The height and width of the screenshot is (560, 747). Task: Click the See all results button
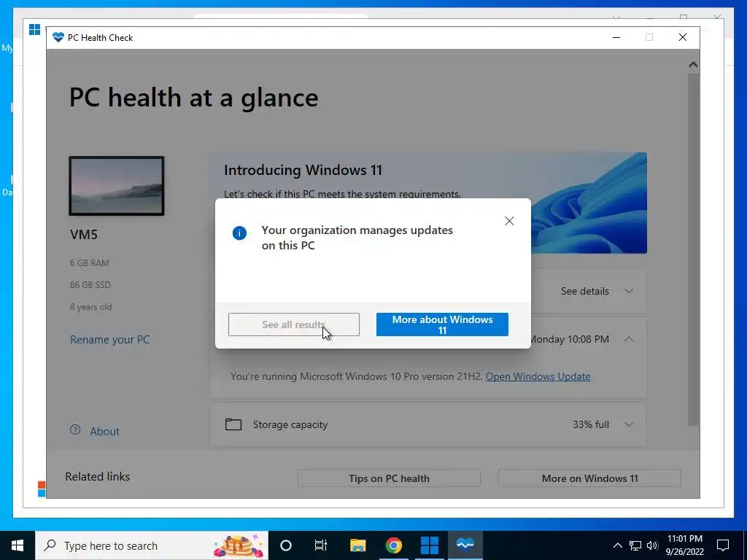coord(294,324)
